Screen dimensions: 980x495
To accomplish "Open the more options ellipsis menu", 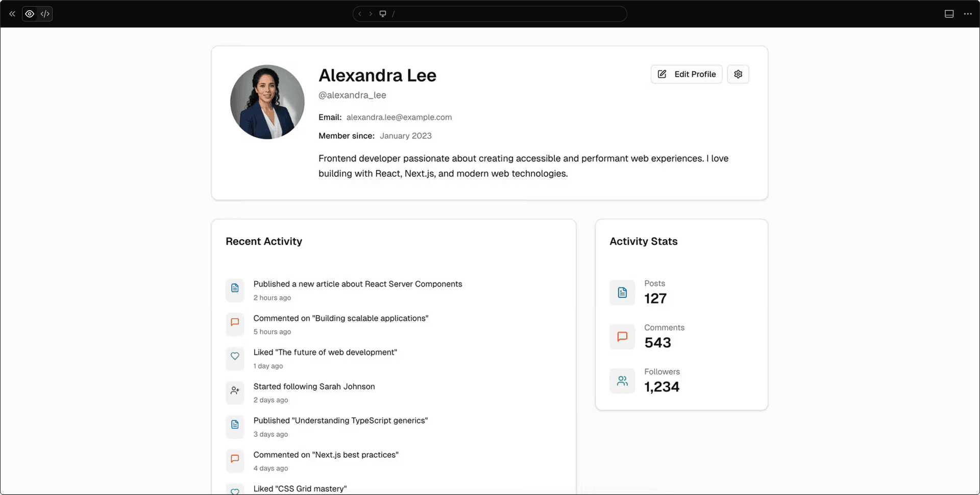I will point(968,14).
